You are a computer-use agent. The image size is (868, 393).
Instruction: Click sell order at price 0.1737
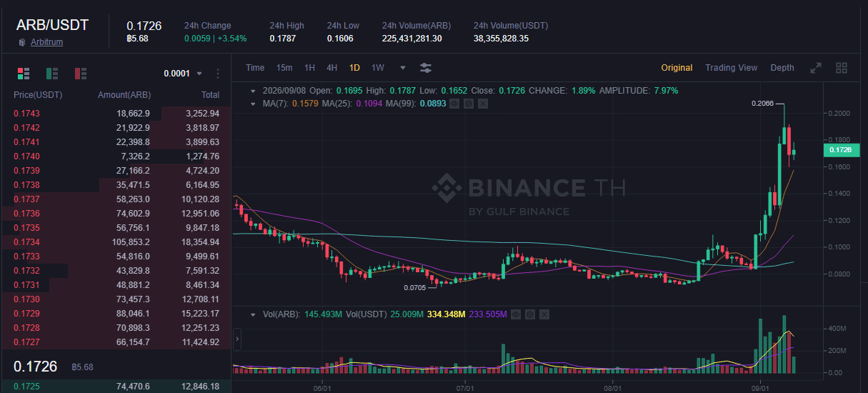tap(116, 199)
